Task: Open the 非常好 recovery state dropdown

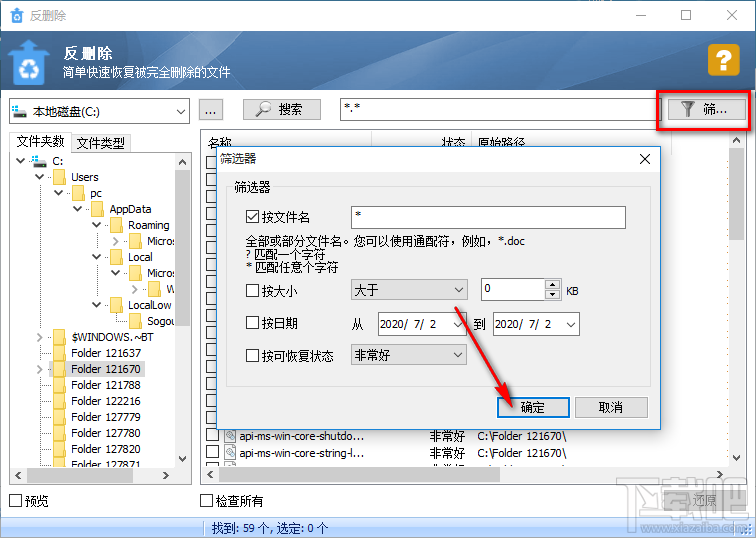Action: (x=409, y=355)
